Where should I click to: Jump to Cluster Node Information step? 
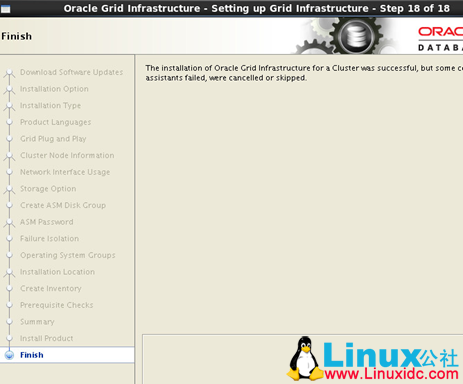click(x=67, y=156)
